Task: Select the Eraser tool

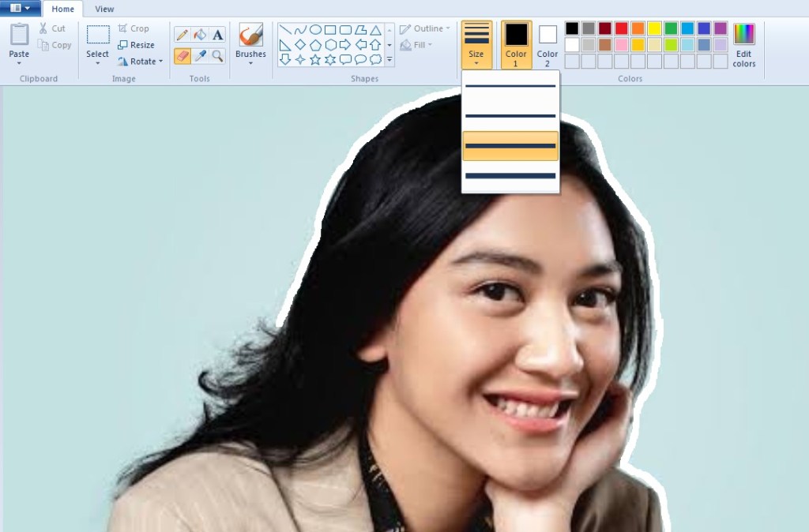Action: [182, 56]
